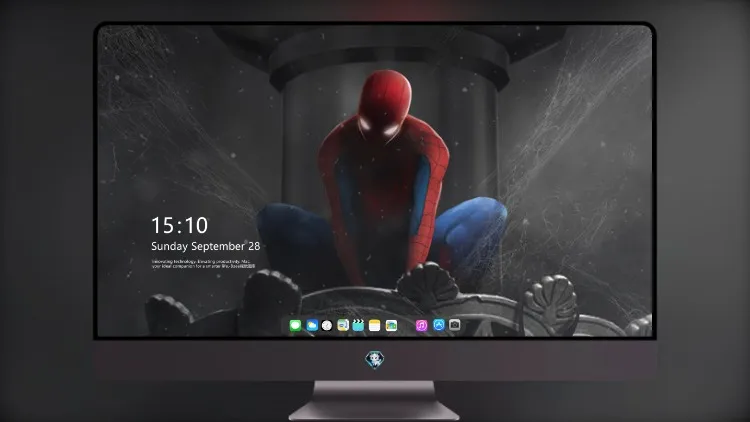Open the Camera app in the dock
The image size is (750, 422).
click(455, 325)
